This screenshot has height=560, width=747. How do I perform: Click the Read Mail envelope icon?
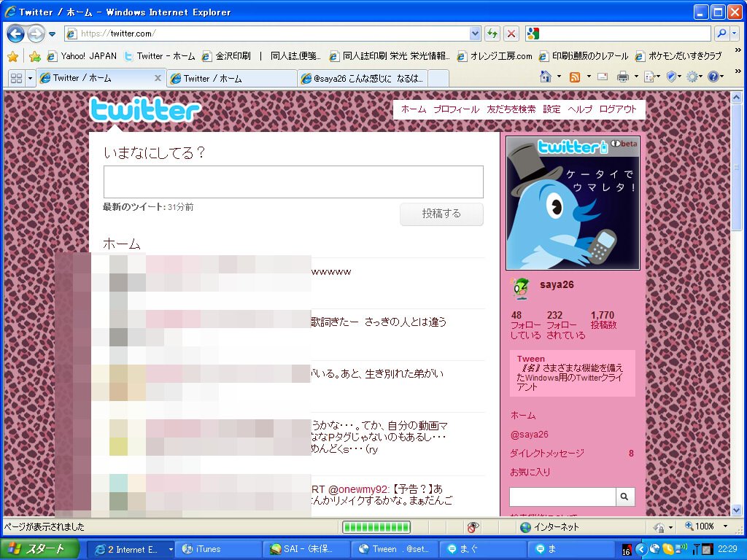click(602, 77)
